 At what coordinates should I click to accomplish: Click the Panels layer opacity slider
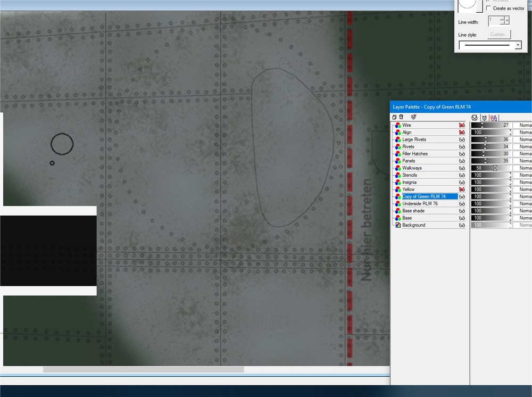[x=491, y=161]
